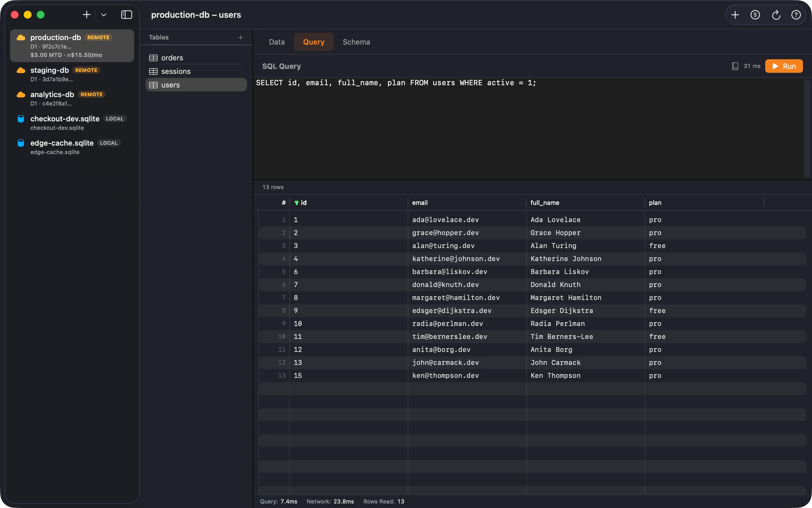
Task: Click the $3.00 MTD cost text
Action: point(46,55)
